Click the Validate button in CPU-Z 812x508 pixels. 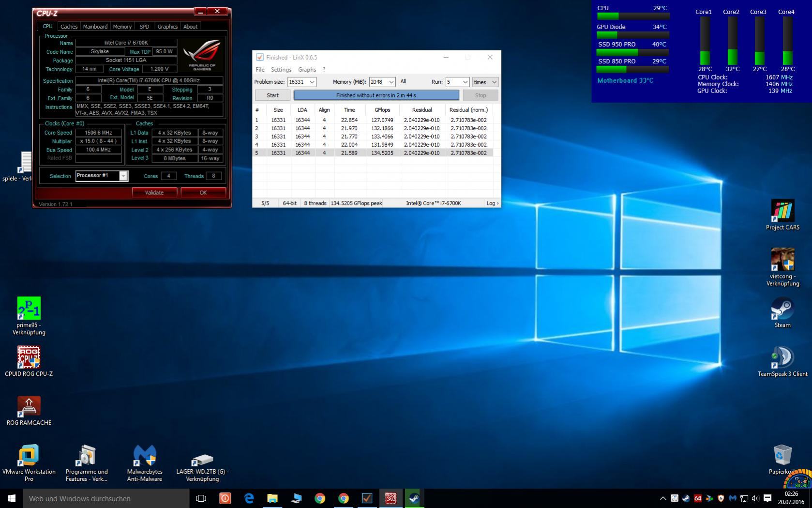(x=154, y=193)
